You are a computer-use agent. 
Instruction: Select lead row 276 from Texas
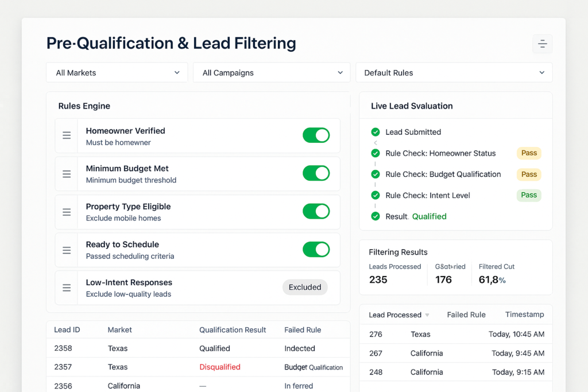point(456,334)
